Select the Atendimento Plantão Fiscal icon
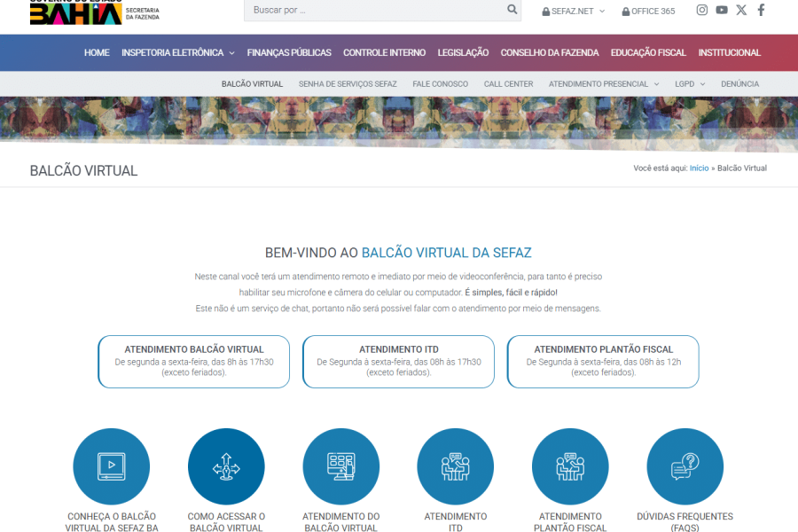 (x=570, y=465)
